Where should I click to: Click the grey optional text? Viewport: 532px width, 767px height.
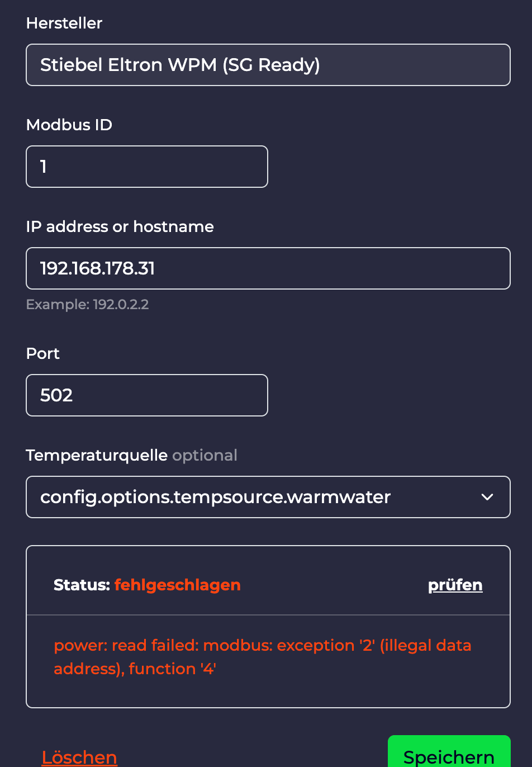click(205, 455)
